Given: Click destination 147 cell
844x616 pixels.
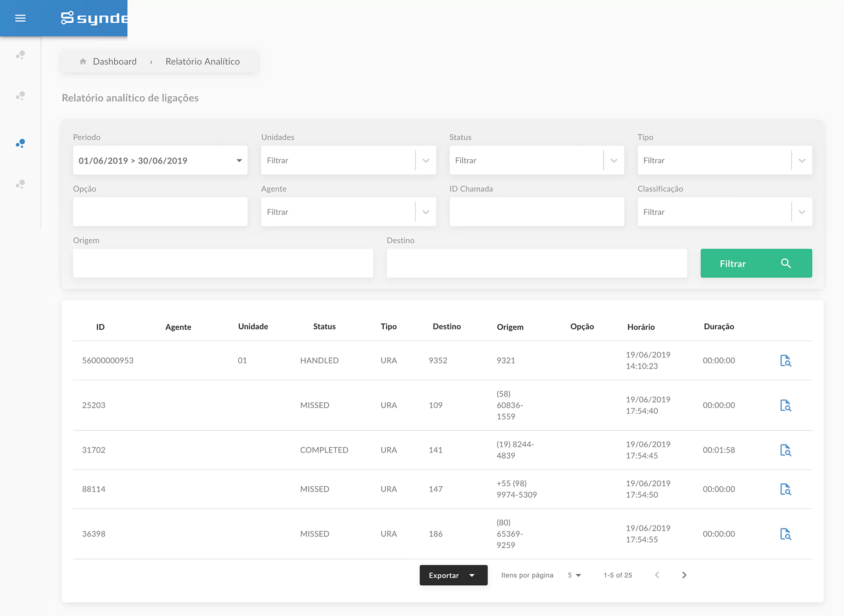Looking at the screenshot, I should pyautogui.click(x=436, y=489).
